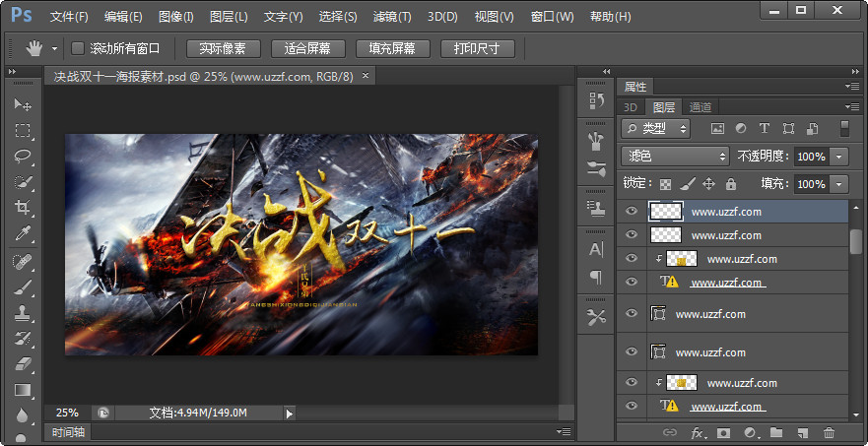Open the 滤镜(T) menu
868x446 pixels.
pyautogui.click(x=392, y=17)
